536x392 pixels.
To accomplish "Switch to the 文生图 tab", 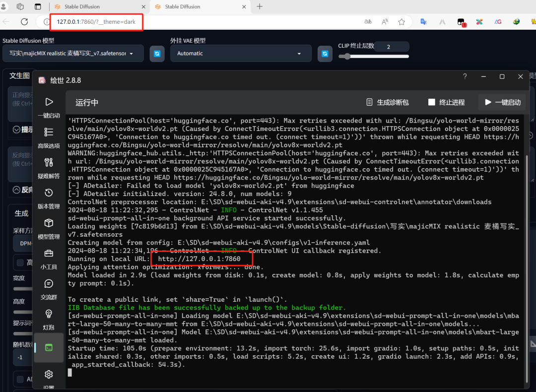I will [x=19, y=75].
